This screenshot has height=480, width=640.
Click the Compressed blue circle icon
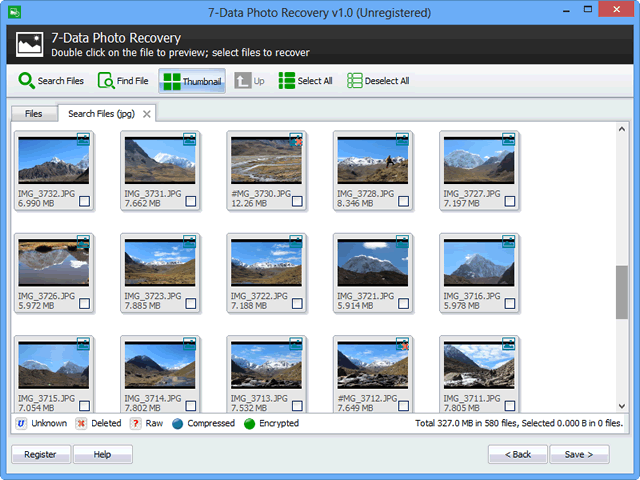click(x=178, y=424)
